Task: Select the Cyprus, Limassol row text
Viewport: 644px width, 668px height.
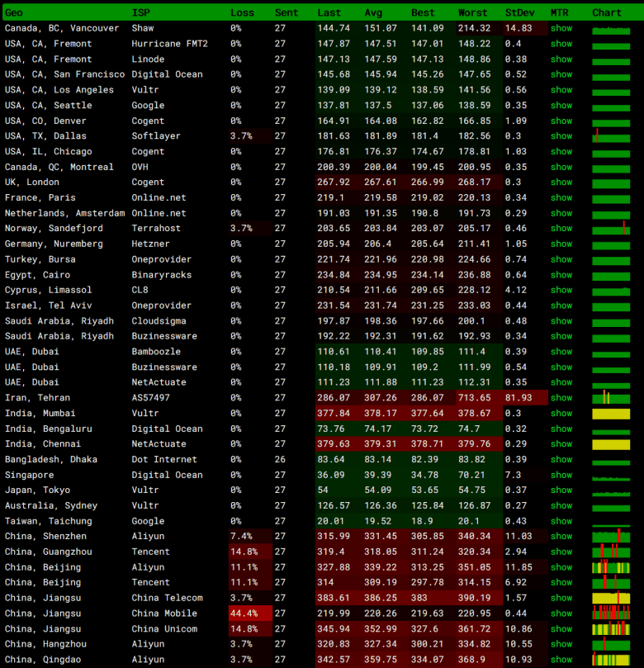Action: pyautogui.click(x=48, y=290)
